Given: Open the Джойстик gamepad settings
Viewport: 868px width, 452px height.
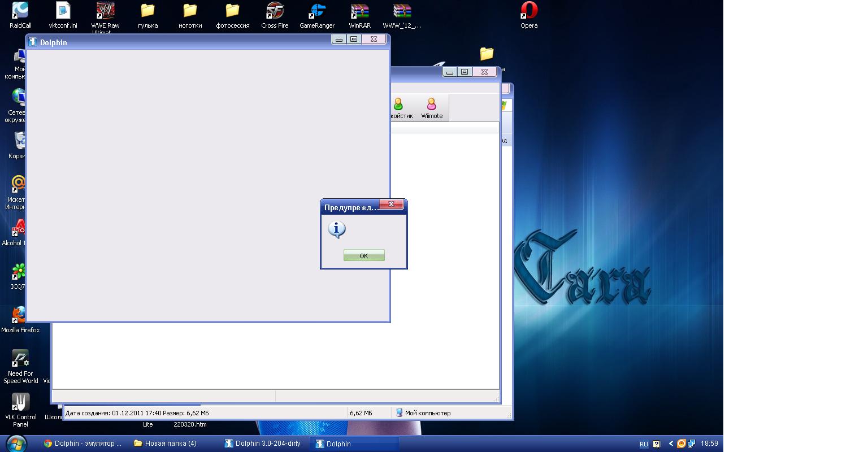Looking at the screenshot, I should point(400,107).
